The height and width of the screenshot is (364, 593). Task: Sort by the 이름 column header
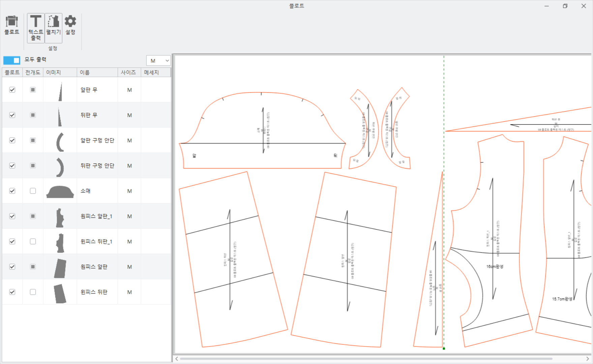click(x=97, y=72)
